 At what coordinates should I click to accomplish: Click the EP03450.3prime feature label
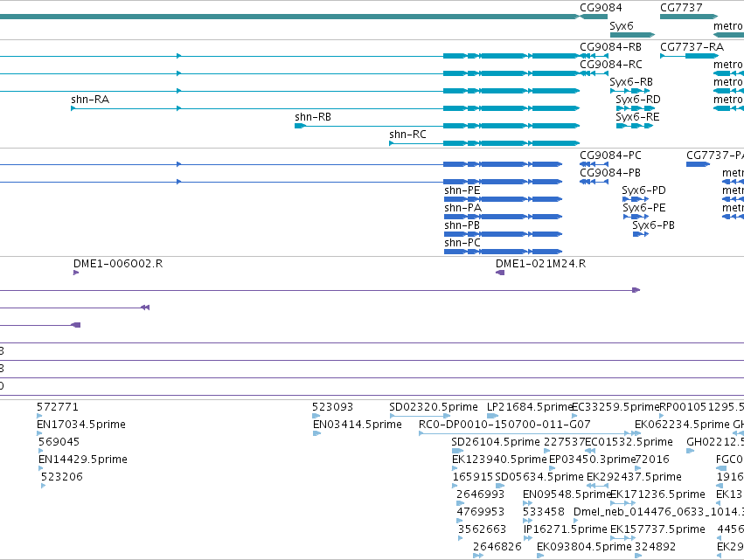coord(592,460)
